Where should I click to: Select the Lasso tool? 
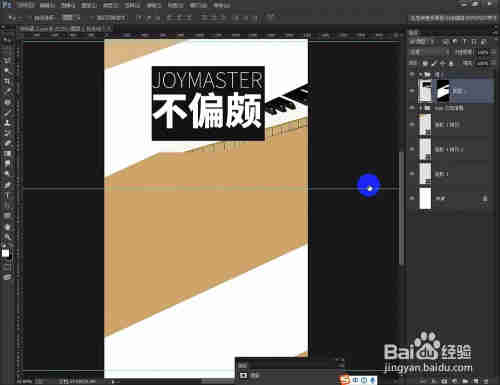tap(7, 60)
